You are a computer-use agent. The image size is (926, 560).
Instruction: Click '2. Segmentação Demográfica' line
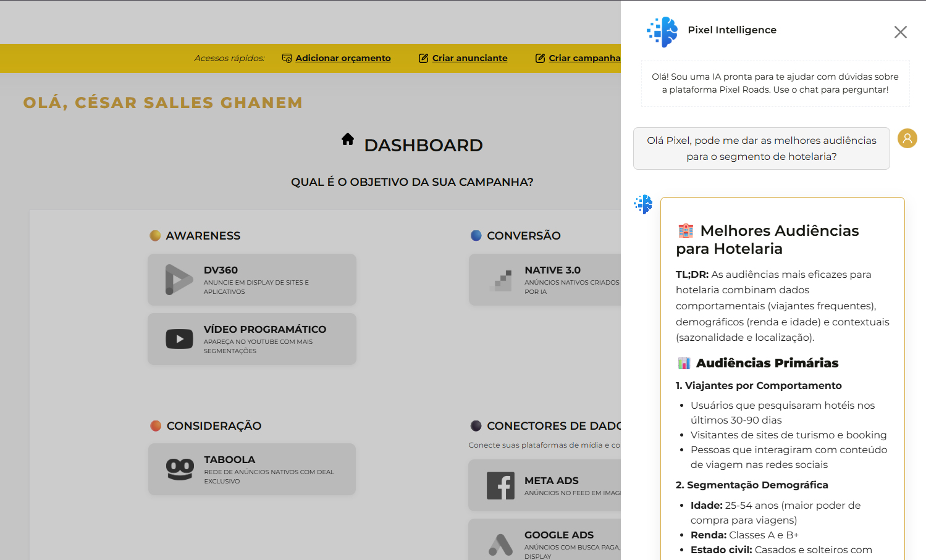tap(752, 485)
